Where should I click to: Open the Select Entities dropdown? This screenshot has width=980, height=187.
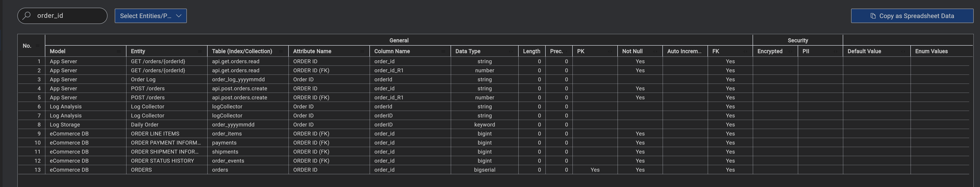pyautogui.click(x=151, y=16)
